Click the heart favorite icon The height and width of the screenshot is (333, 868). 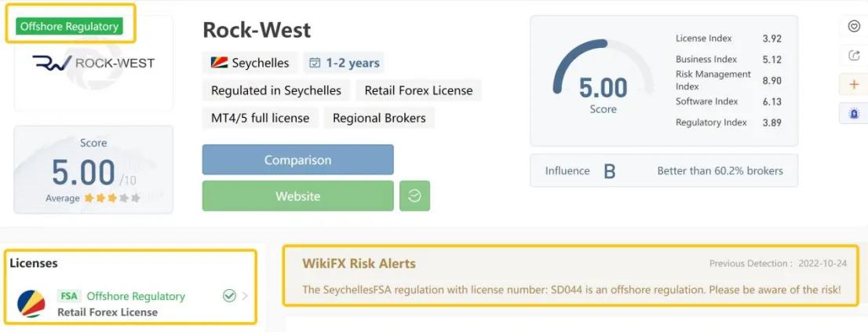(853, 26)
